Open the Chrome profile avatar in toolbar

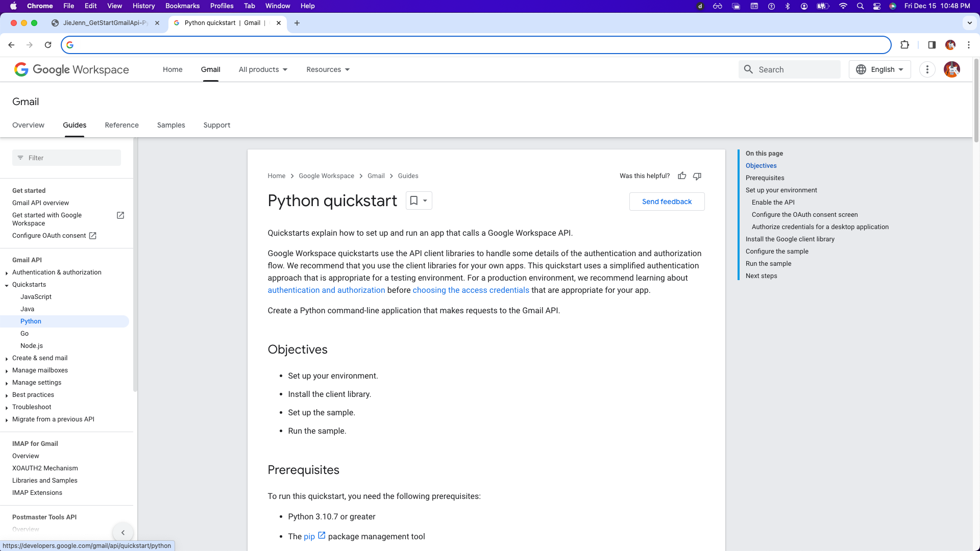[x=950, y=45]
